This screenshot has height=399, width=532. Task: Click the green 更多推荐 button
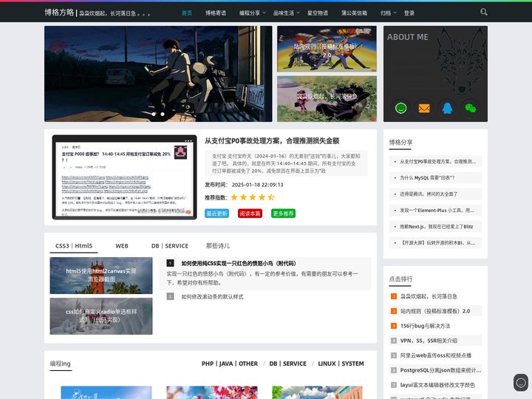click(x=283, y=214)
